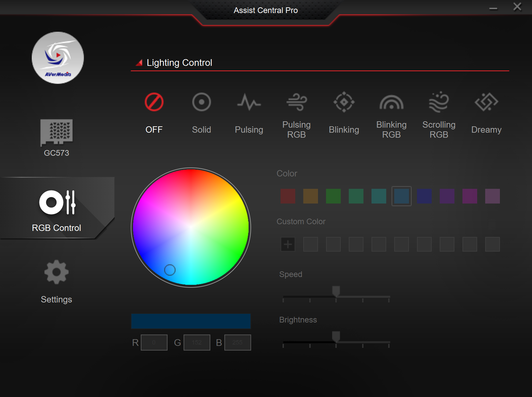
Task: Pick the Blinking RGB effect
Action: point(391,102)
